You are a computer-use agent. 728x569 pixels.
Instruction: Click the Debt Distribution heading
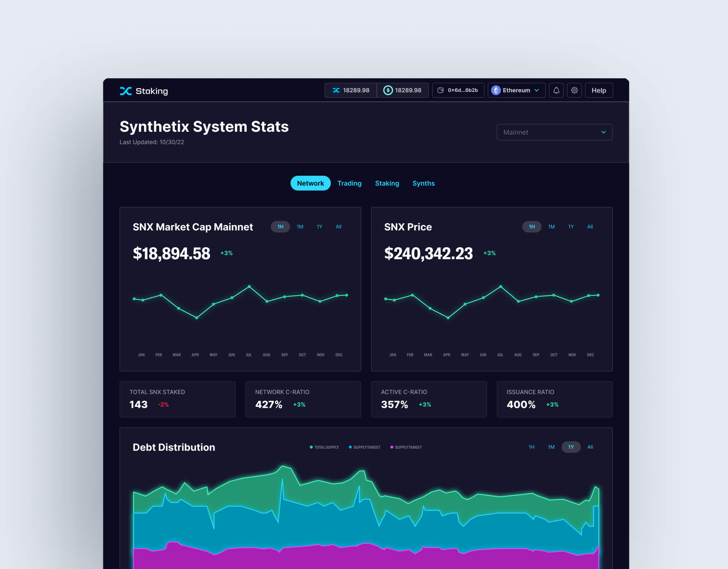pos(174,447)
